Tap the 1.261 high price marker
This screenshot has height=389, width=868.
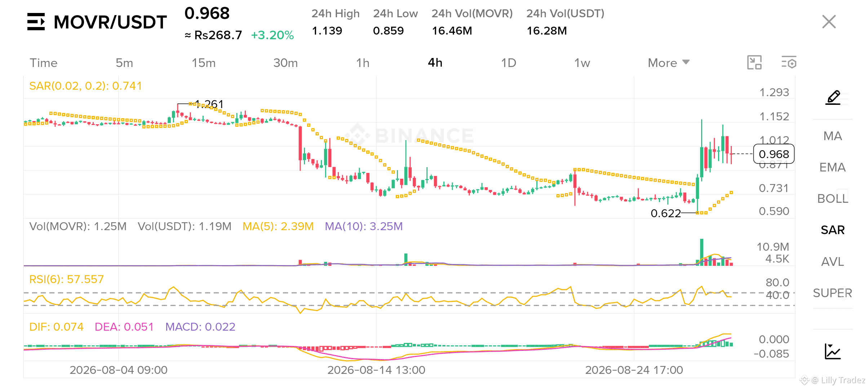(x=209, y=104)
